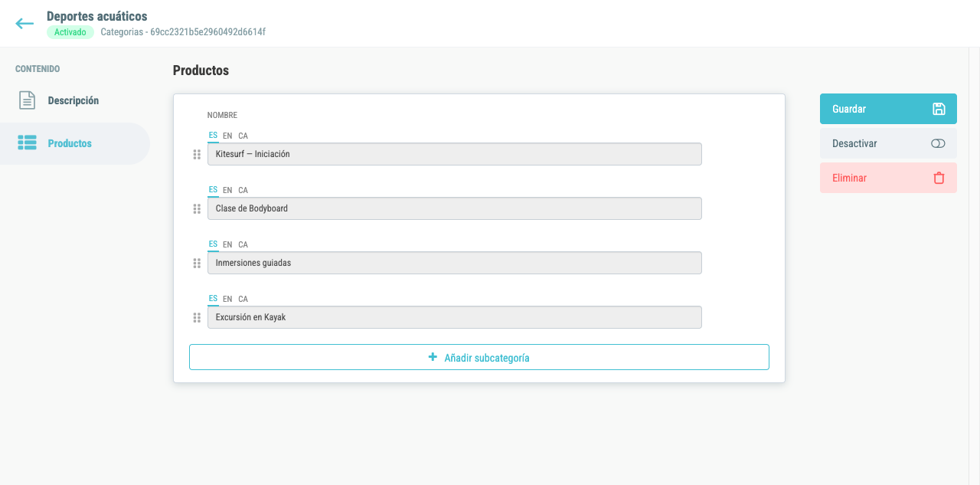Click the floppy disk save icon
The image size is (980, 485).
939,109
